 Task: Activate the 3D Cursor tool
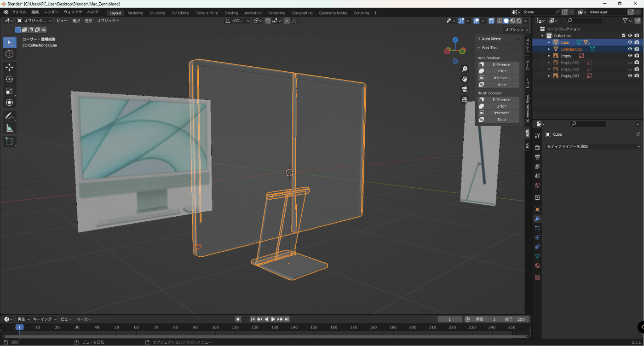click(x=9, y=54)
